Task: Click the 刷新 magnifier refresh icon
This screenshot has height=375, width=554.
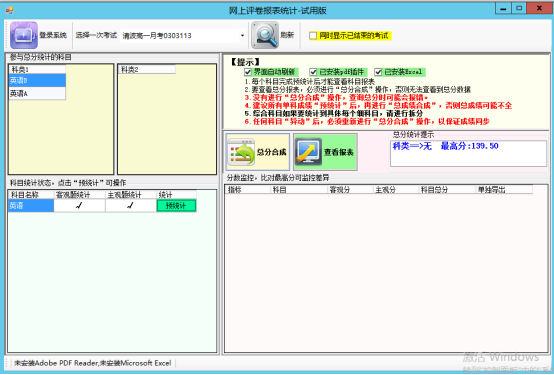Action: [265, 35]
